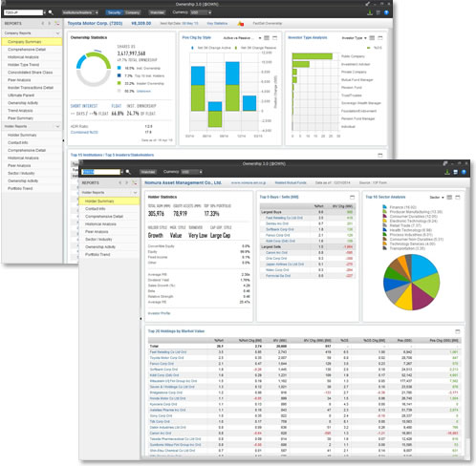Screen dimensions: 476x466
Task: Click red-yellow alert icon near Key Statistics
Action: pos(241,24)
